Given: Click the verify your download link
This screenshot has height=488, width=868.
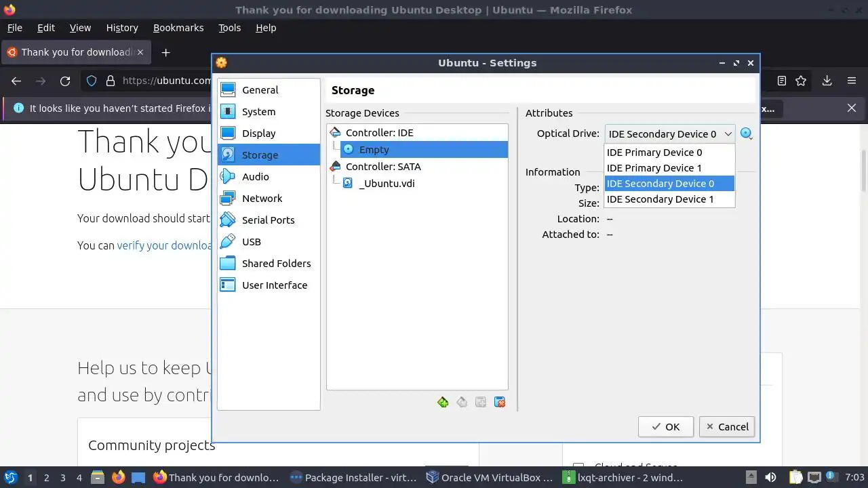Looking at the screenshot, I should click(165, 245).
